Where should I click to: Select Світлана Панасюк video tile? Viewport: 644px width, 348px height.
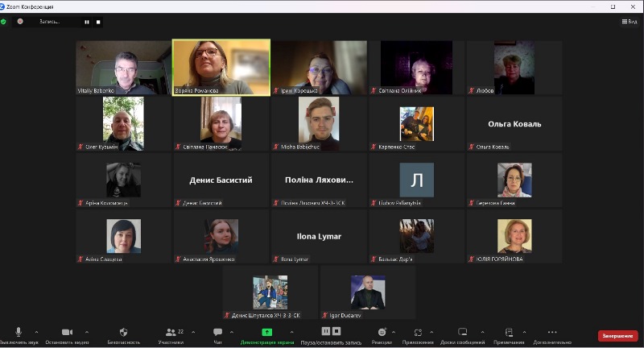tap(221, 124)
